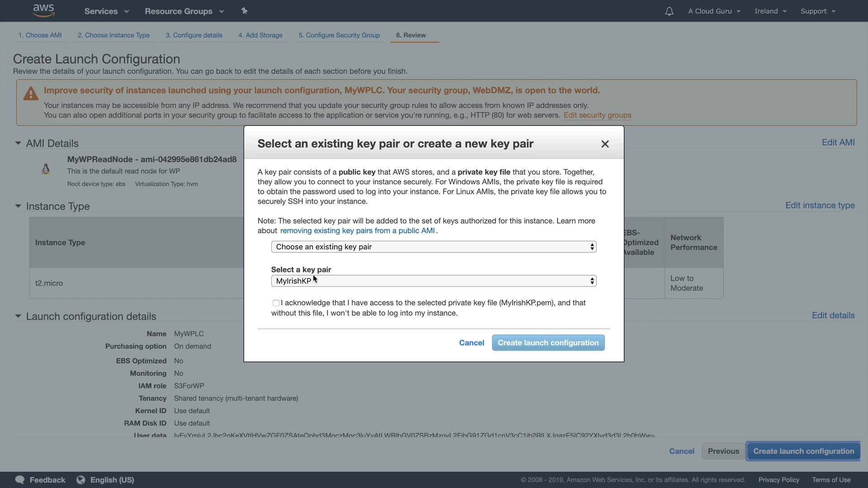Click the AWS logo home icon

click(x=43, y=10)
